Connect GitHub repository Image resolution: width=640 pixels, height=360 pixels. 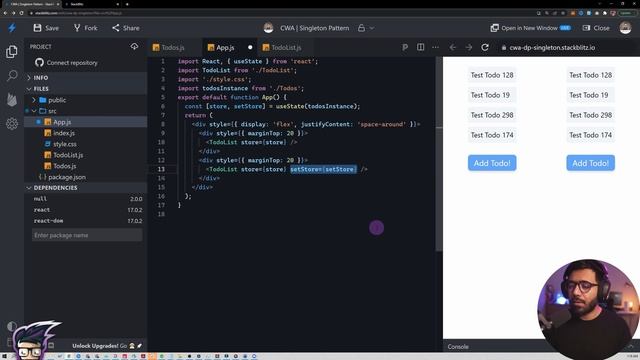coord(67,62)
